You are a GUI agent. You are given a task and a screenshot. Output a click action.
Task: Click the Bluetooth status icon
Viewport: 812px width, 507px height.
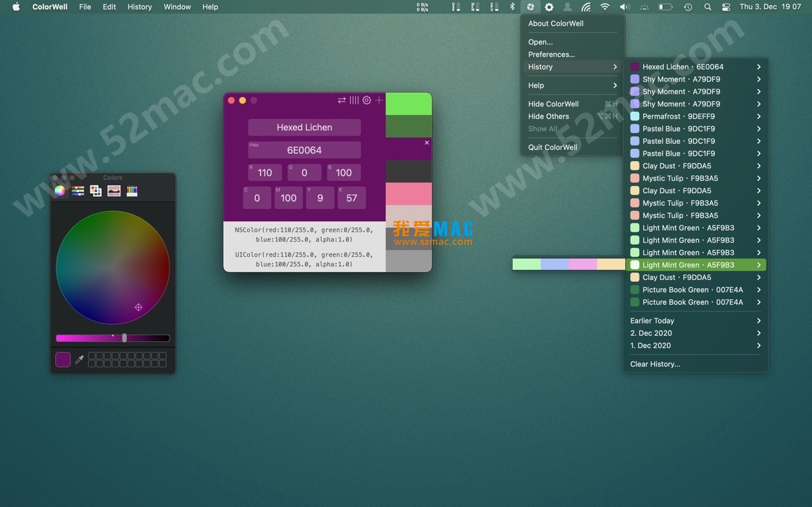pyautogui.click(x=512, y=7)
